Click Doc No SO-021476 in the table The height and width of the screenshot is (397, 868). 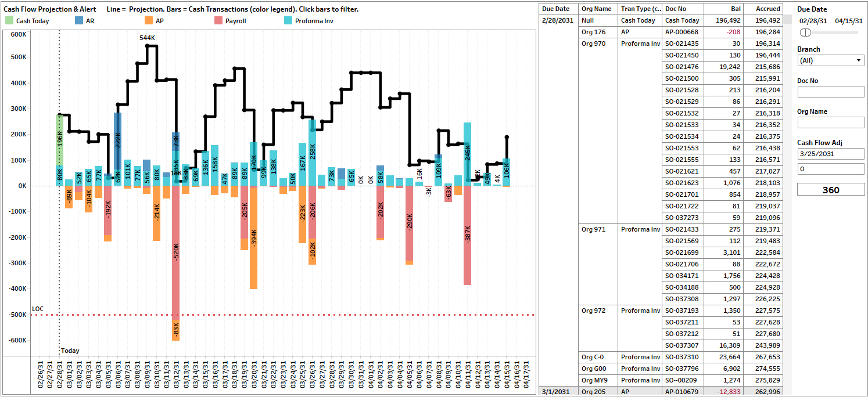pyautogui.click(x=683, y=67)
